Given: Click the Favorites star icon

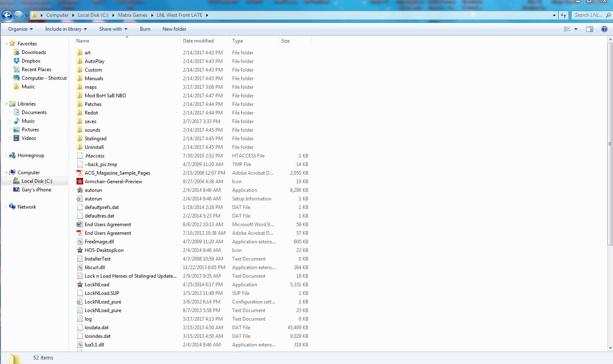Looking at the screenshot, I should tap(12, 43).
